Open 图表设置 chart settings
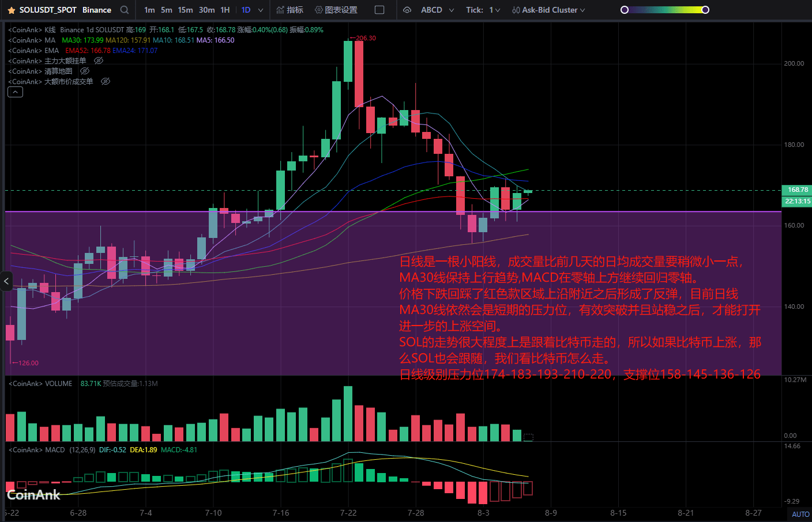The height and width of the screenshot is (522, 812). 336,10
